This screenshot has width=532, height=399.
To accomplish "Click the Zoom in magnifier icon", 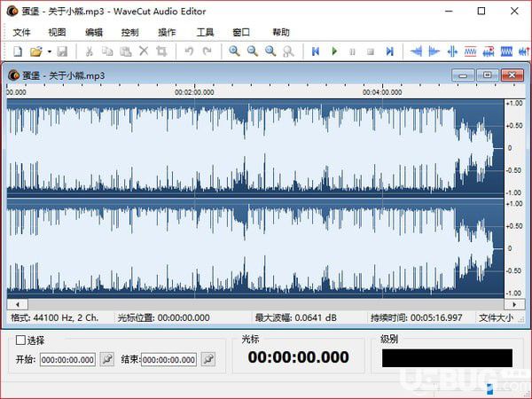I will click(x=234, y=51).
